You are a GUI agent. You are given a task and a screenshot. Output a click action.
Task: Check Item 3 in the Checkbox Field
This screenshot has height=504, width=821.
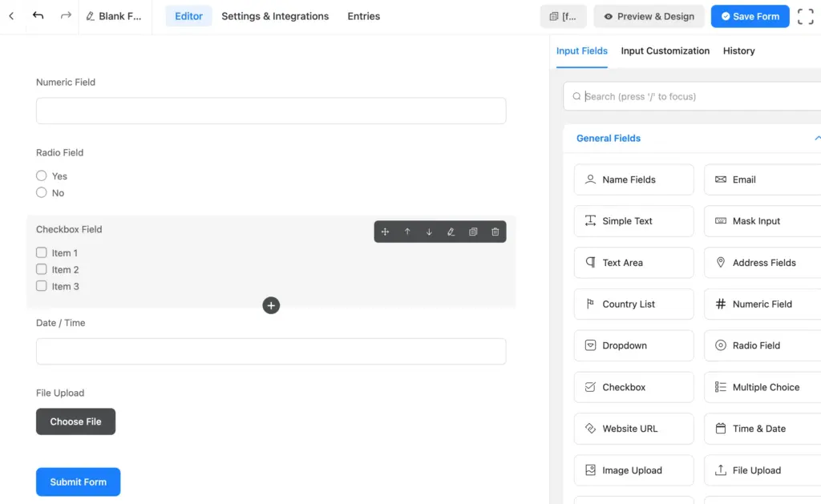click(x=41, y=286)
